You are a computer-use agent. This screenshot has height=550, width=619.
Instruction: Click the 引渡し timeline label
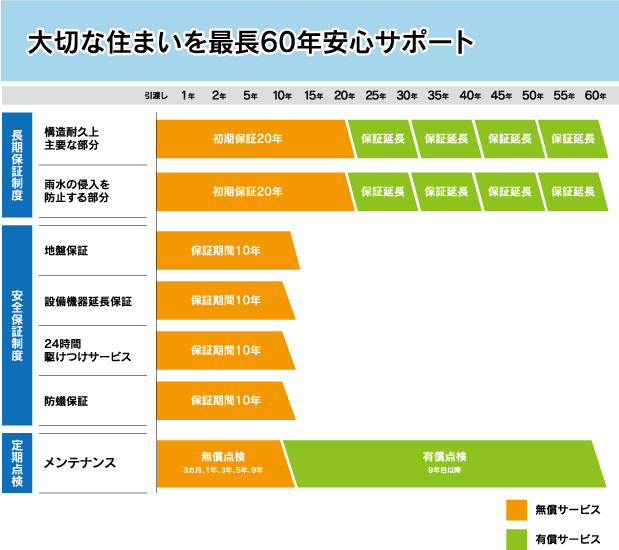156,96
